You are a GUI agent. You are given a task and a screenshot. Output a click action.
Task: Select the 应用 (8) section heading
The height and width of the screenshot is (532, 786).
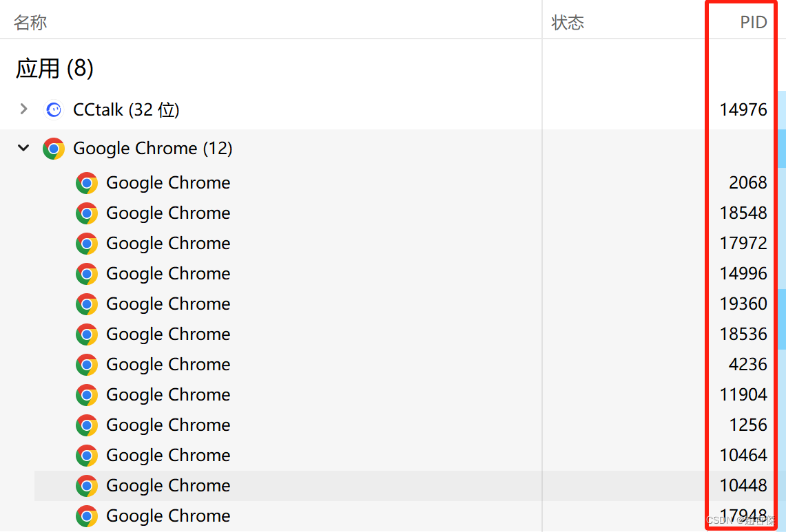54,68
